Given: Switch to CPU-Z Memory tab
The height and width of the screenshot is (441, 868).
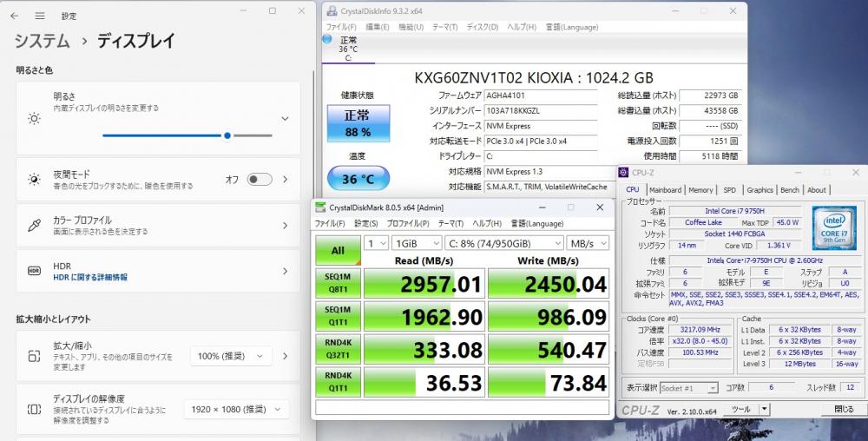Looking at the screenshot, I should tap(700, 190).
